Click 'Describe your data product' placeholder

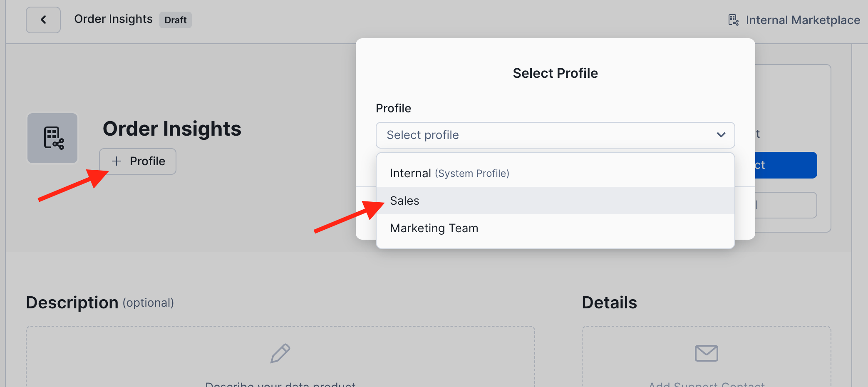point(280,384)
